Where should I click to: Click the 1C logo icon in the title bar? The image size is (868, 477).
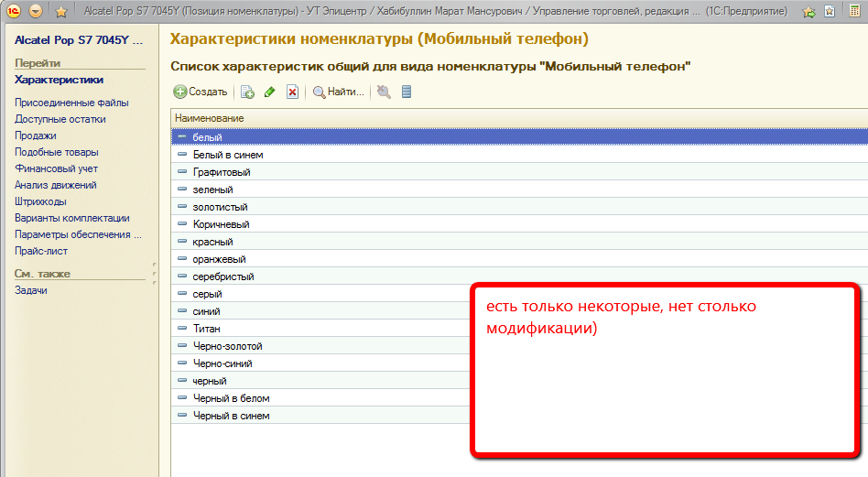click(x=14, y=12)
